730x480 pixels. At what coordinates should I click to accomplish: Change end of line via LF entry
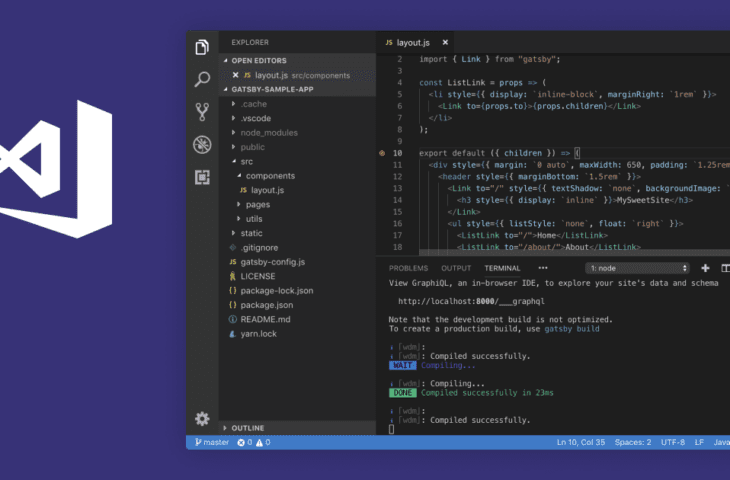(699, 442)
